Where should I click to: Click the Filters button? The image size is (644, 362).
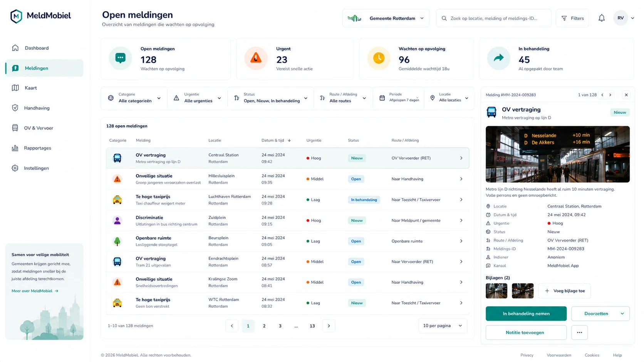tap(572, 18)
